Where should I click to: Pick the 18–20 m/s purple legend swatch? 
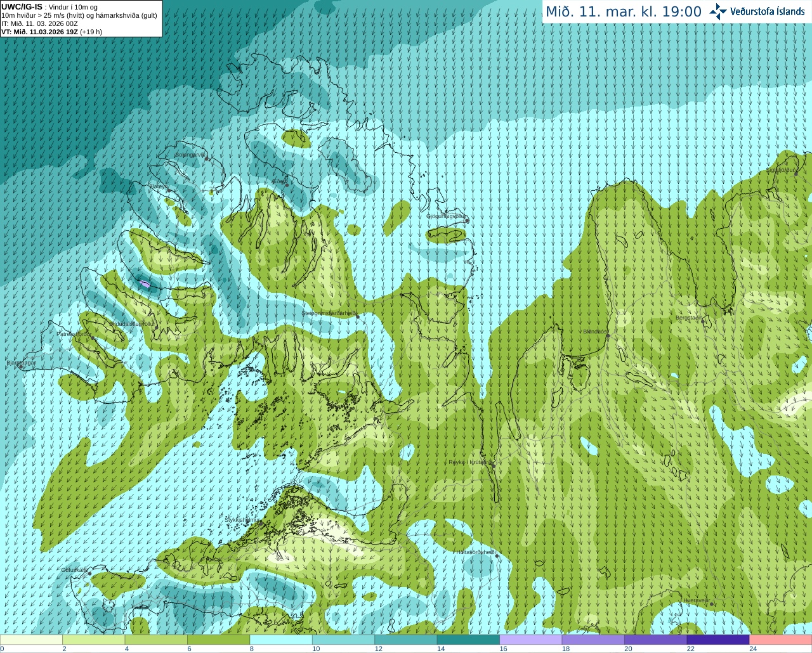[x=593, y=640]
